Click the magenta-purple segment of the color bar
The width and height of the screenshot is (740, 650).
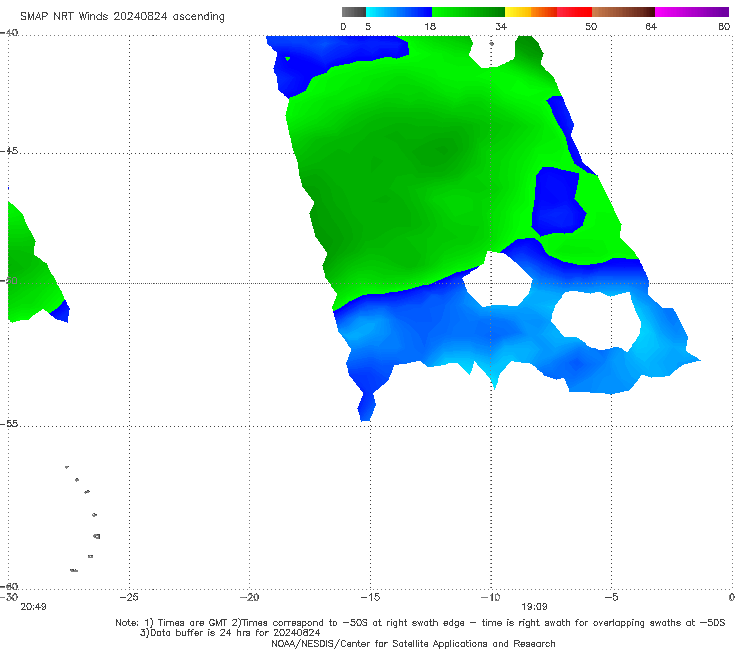[692, 12]
